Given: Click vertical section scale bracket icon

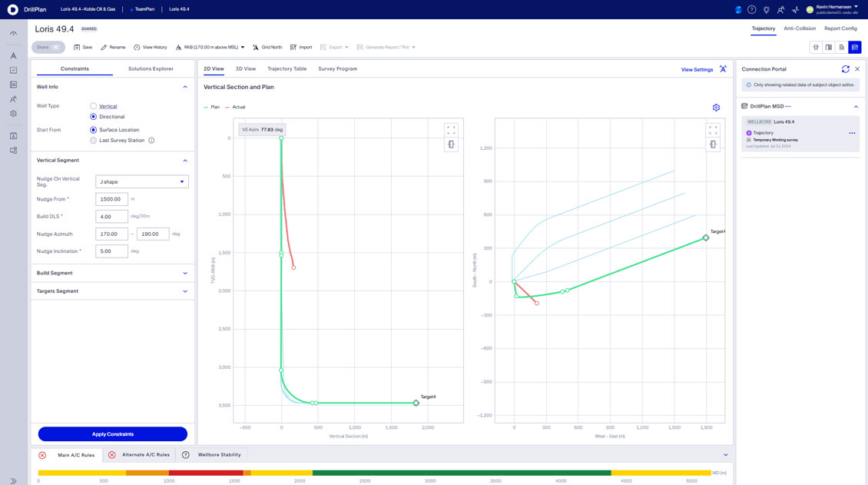Looking at the screenshot, I should point(451,145).
